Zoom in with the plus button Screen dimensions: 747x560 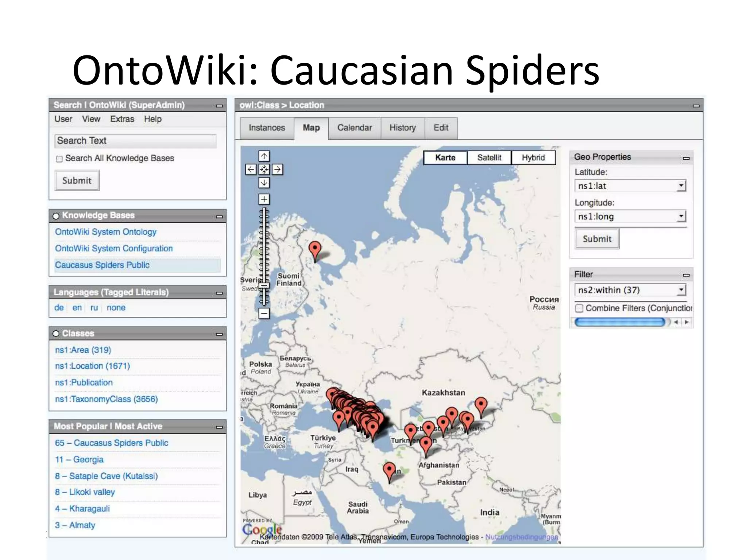[x=264, y=199]
